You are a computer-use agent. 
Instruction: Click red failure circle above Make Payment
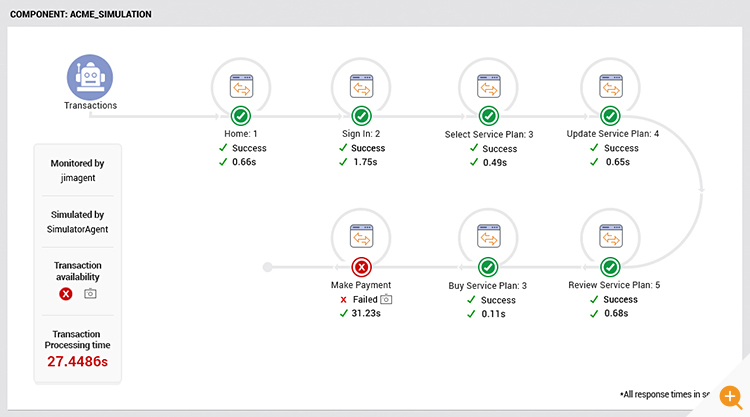(362, 267)
